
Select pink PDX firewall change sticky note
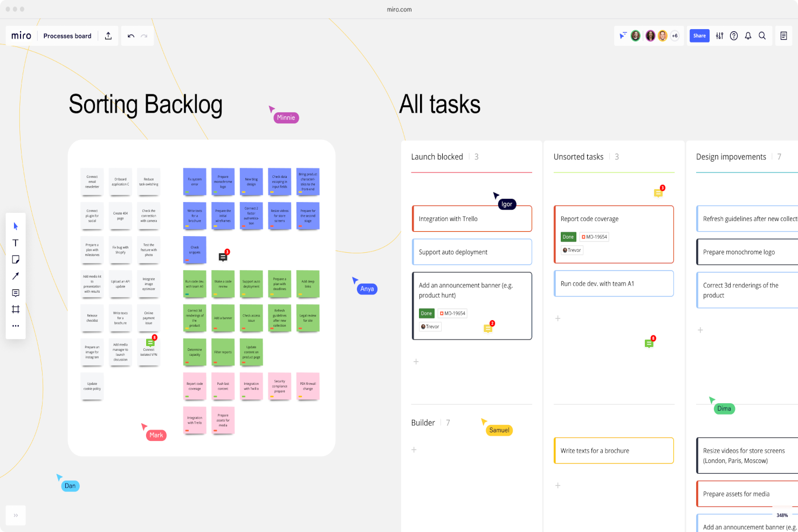(x=308, y=386)
